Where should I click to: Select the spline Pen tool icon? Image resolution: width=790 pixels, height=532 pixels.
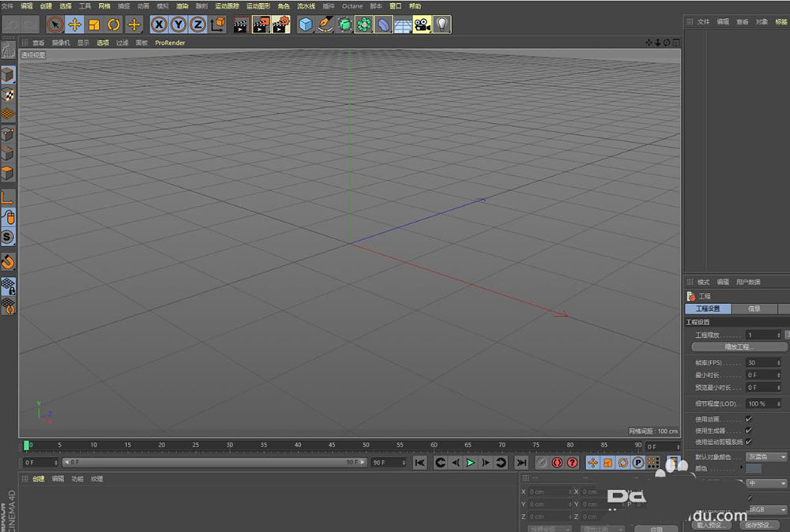[x=325, y=24]
